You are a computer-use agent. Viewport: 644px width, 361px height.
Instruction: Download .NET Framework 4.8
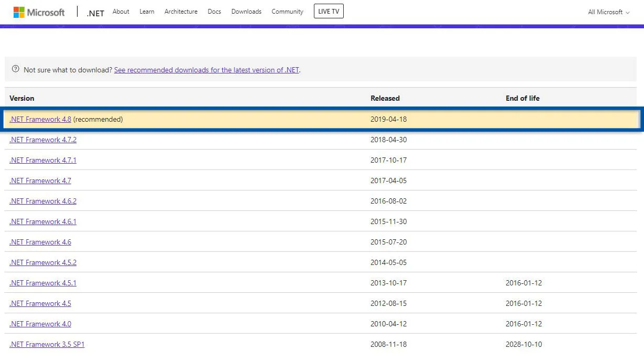pos(40,119)
